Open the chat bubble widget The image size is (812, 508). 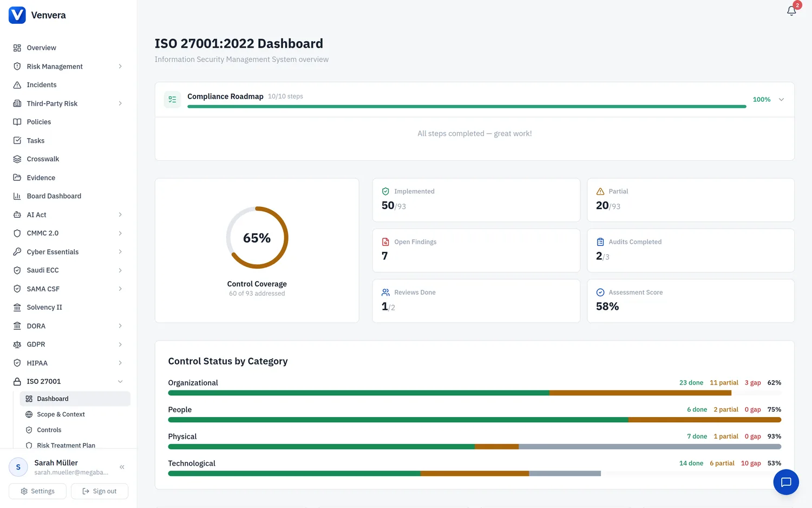coord(786,482)
